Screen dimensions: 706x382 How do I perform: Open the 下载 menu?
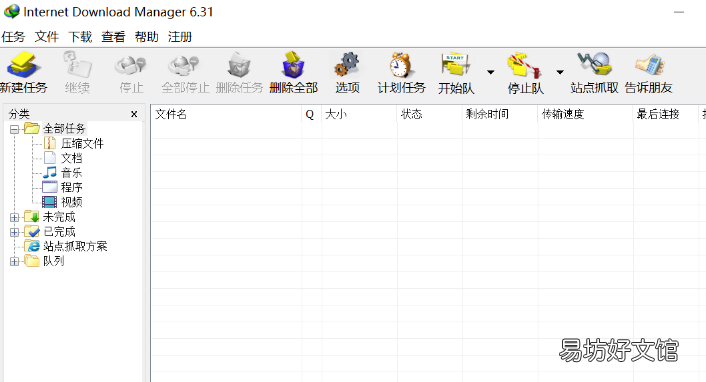coord(80,37)
